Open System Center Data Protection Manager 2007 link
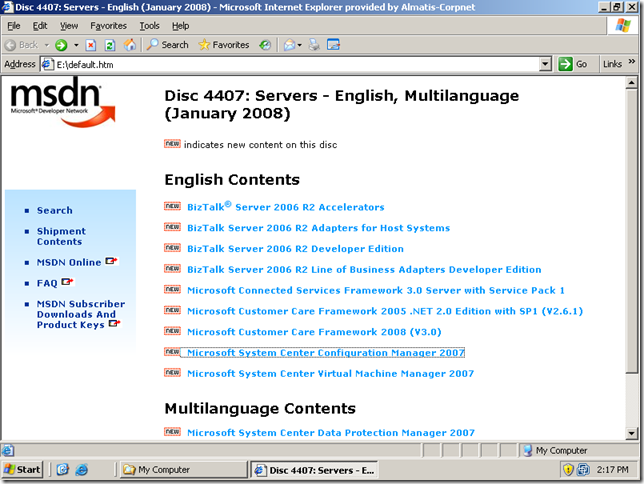 pyautogui.click(x=331, y=433)
